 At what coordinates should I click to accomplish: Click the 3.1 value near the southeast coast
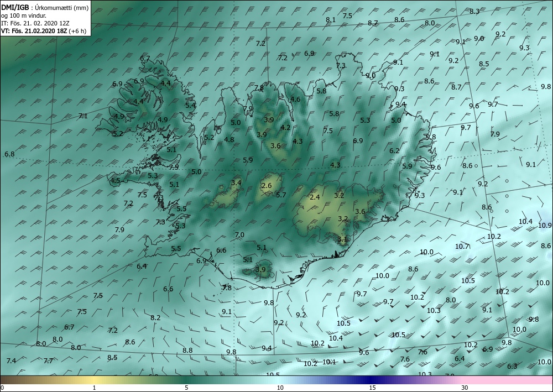coord(342,239)
